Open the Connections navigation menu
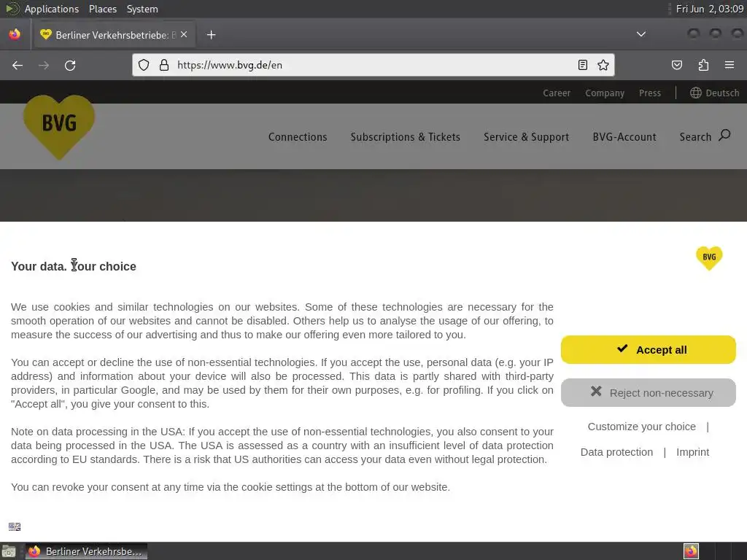This screenshot has width=747, height=560. point(298,137)
